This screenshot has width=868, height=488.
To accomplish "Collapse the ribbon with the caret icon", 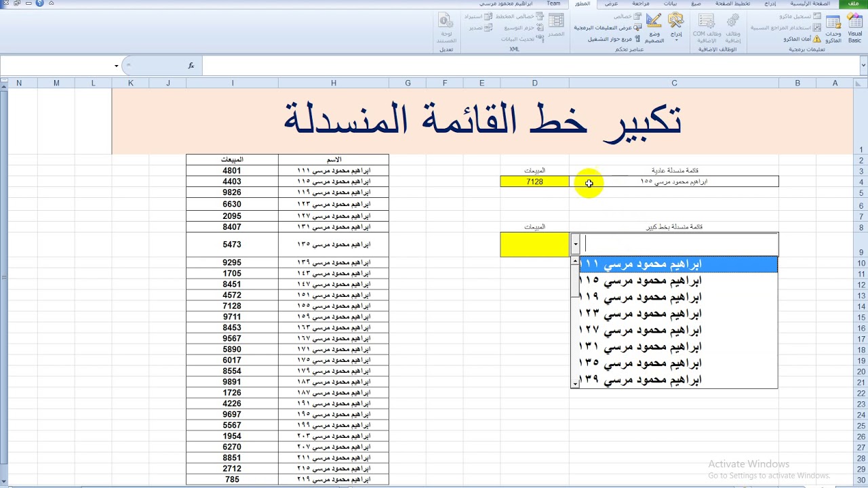I will tap(51, 3).
